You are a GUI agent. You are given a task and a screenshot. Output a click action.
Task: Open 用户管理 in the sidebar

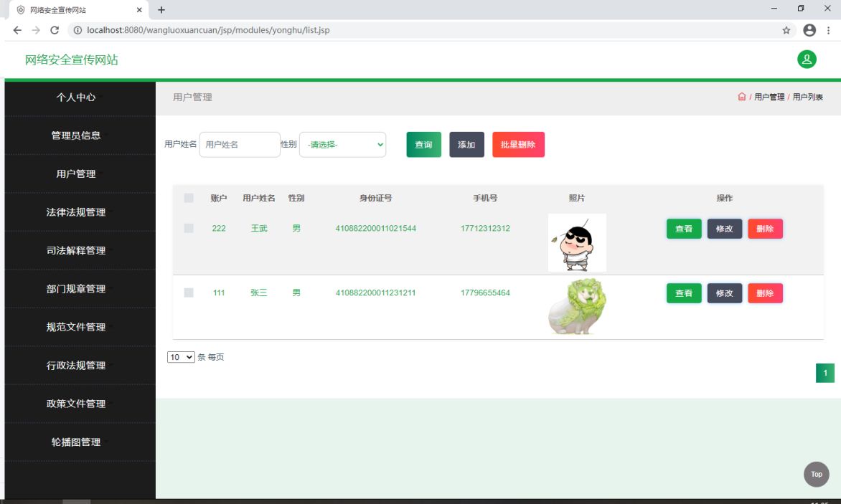tap(76, 173)
